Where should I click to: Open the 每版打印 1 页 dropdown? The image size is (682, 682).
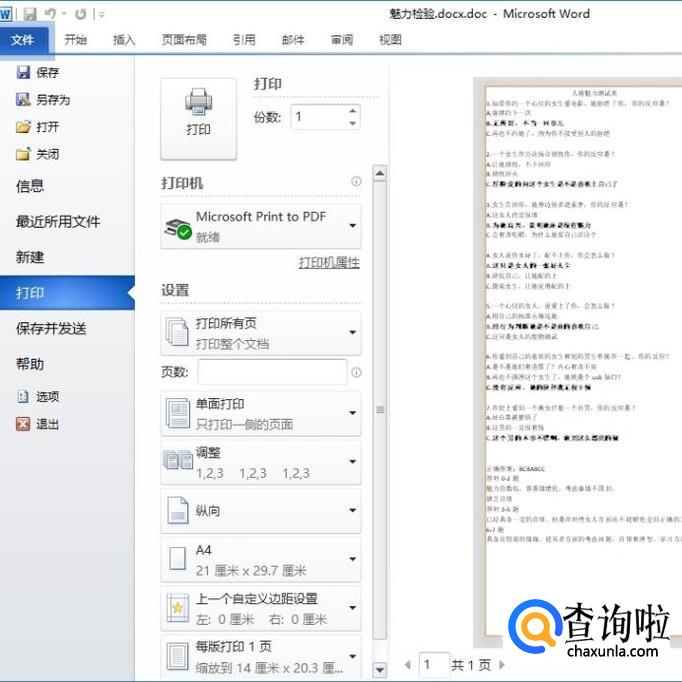(x=261, y=657)
